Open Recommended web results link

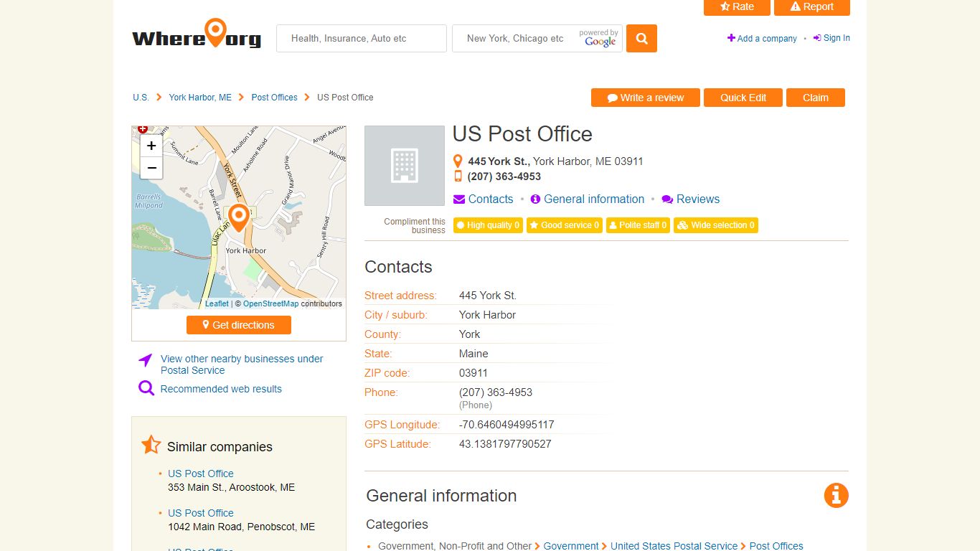click(221, 389)
